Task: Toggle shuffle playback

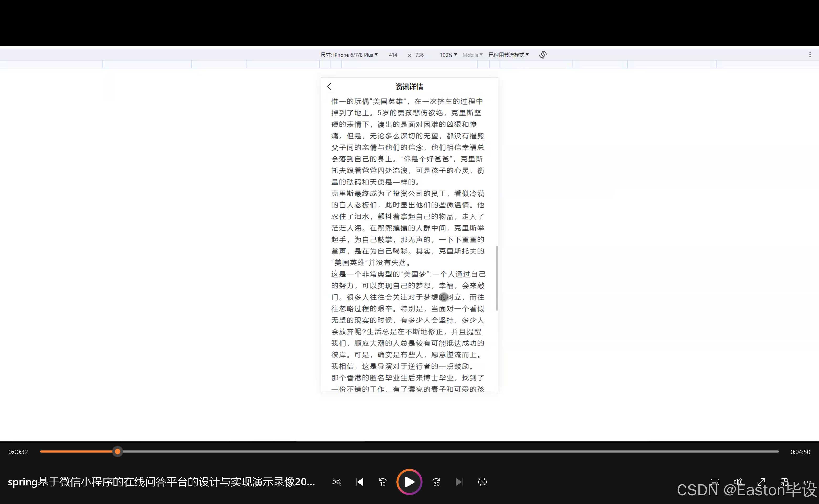Action: 336,482
